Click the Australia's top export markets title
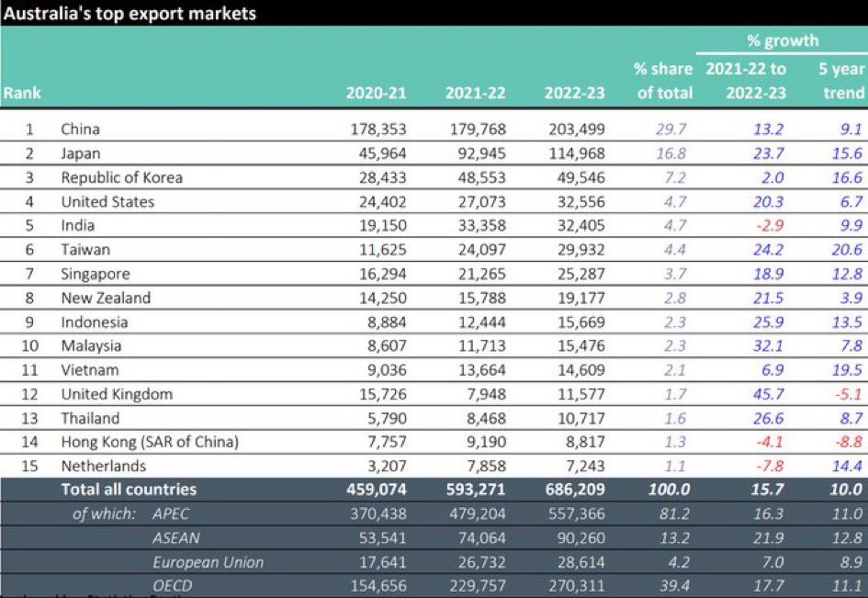This screenshot has height=598, width=868. pos(130,13)
